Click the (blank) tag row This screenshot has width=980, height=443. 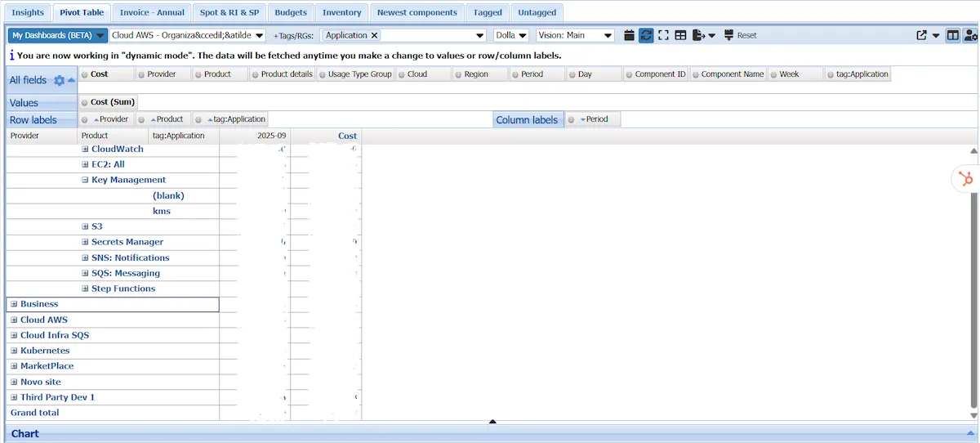pos(168,195)
